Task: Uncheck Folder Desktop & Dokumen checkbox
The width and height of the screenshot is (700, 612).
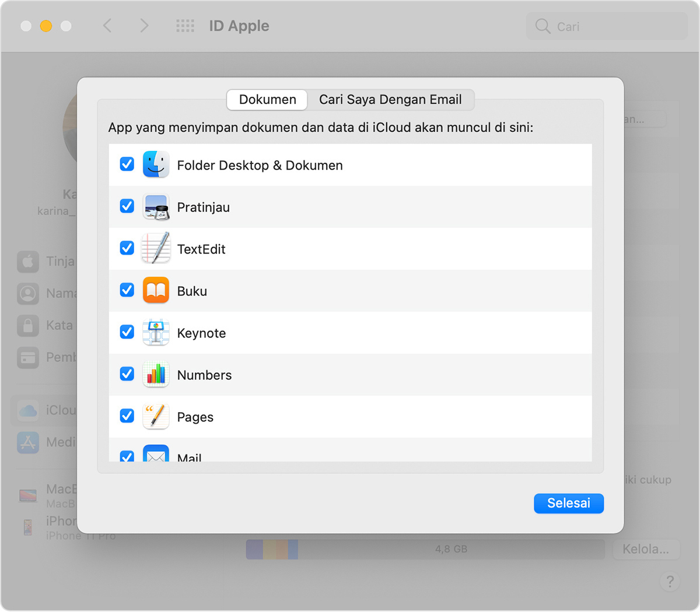Action: point(127,164)
